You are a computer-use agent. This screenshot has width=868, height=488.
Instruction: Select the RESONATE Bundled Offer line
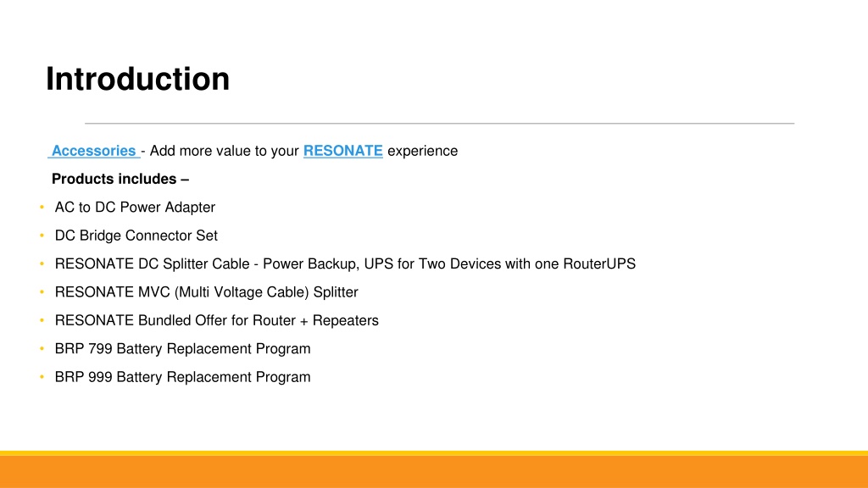(x=216, y=320)
